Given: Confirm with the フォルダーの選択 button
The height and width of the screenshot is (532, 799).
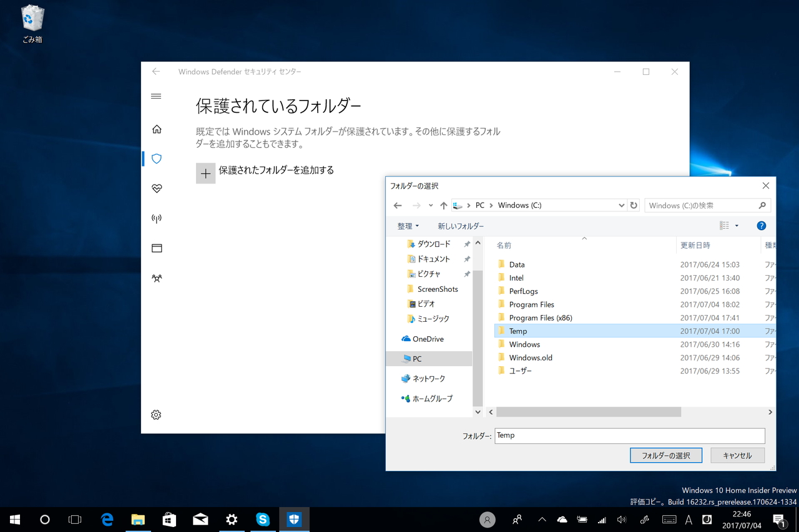Looking at the screenshot, I should 665,455.
